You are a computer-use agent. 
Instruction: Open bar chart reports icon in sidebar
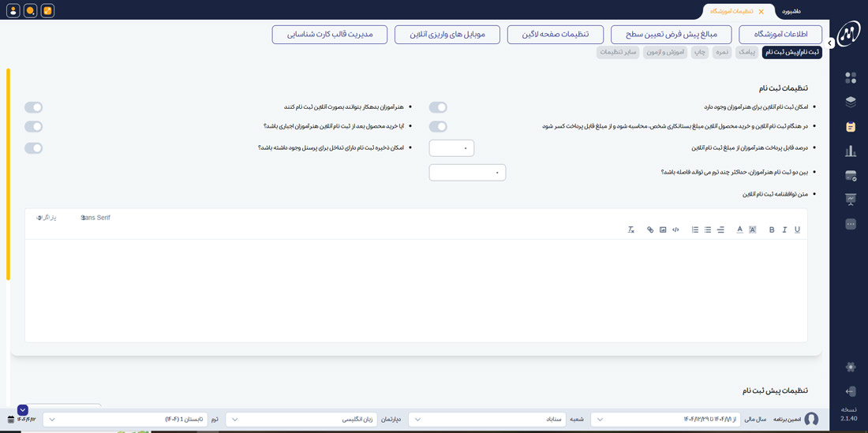click(x=851, y=151)
